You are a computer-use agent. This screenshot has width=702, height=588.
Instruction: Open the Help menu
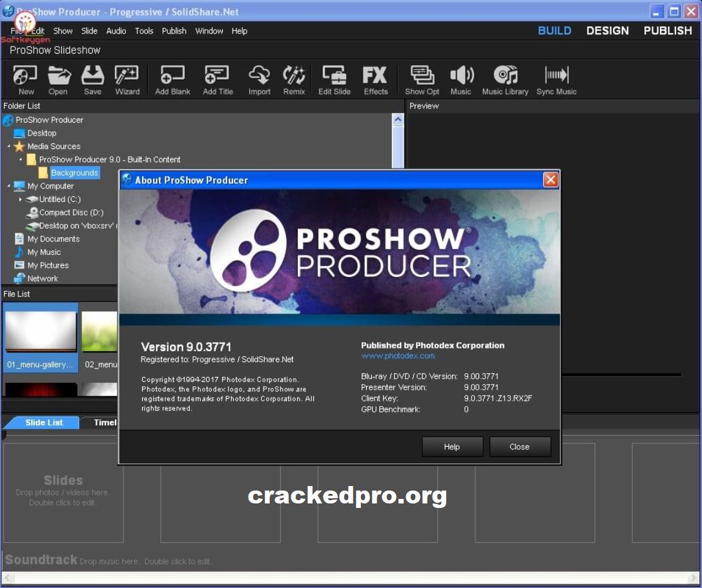click(240, 31)
